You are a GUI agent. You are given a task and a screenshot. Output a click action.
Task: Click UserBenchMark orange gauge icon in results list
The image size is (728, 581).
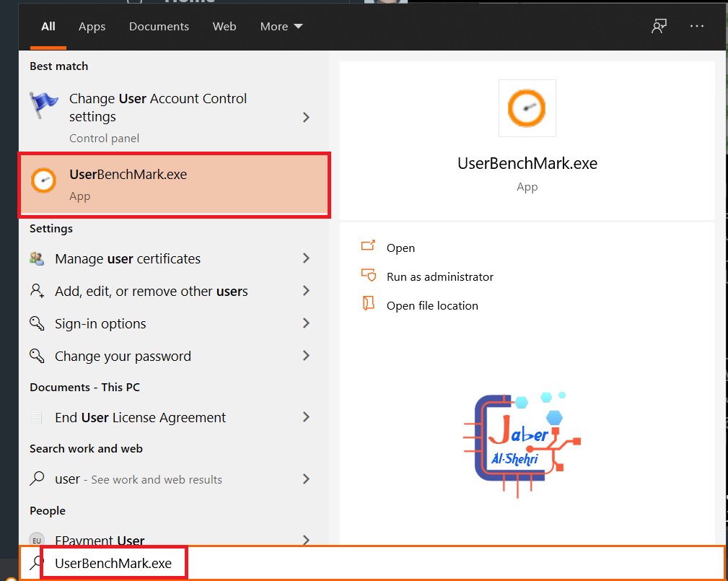(43, 180)
